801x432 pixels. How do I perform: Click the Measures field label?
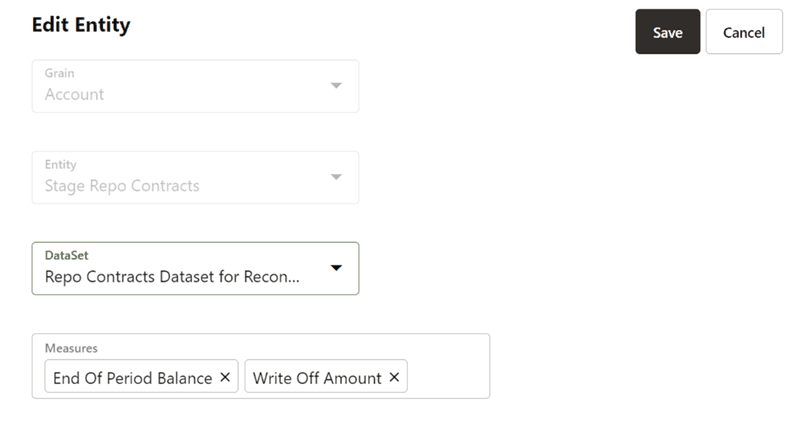coord(70,348)
